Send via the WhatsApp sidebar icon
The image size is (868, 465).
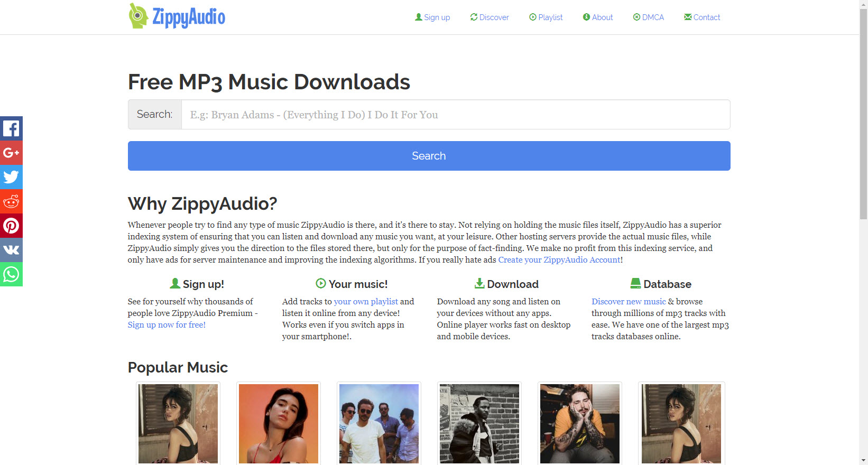(11, 274)
